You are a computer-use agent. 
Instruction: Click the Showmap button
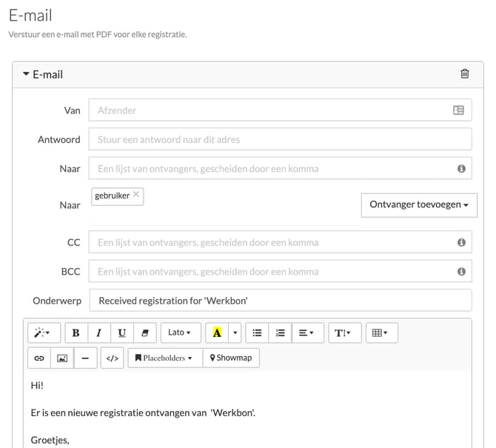(231, 358)
